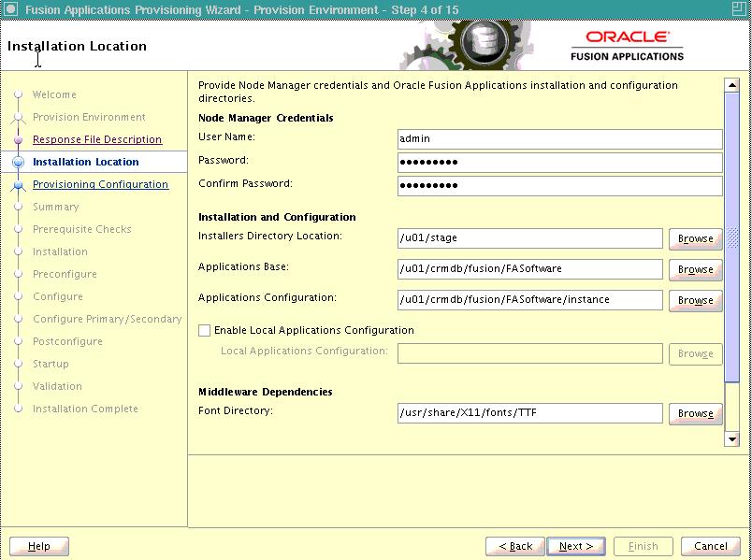Go to the Provisioning Configuration step
752x560 pixels.
point(100,184)
